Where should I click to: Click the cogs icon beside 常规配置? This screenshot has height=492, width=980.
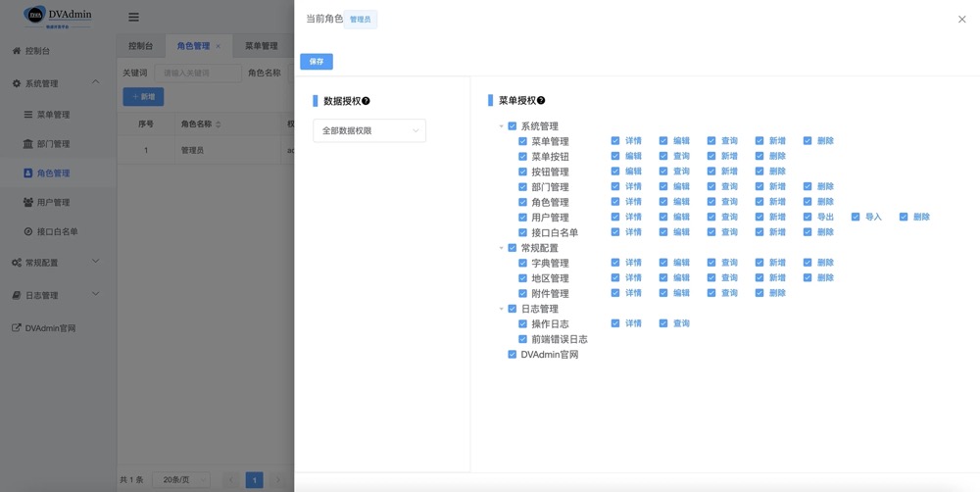tap(17, 263)
